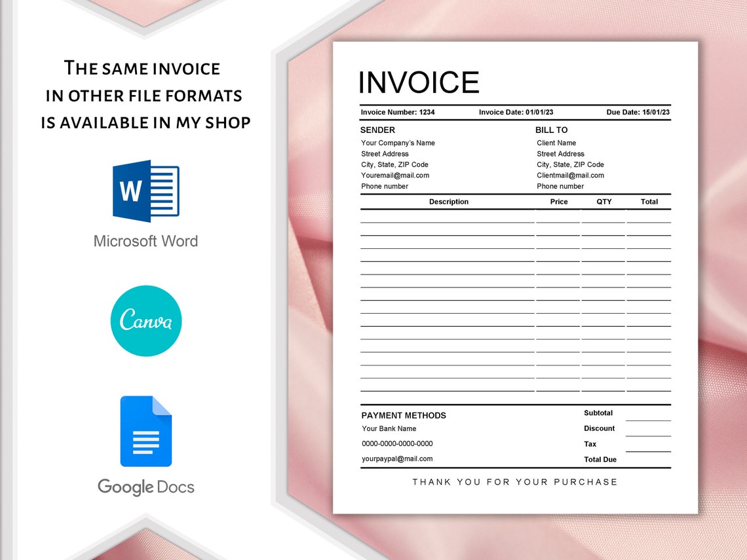The image size is (747, 560).
Task: Click the Microsoft Word icon
Action: 145,191
